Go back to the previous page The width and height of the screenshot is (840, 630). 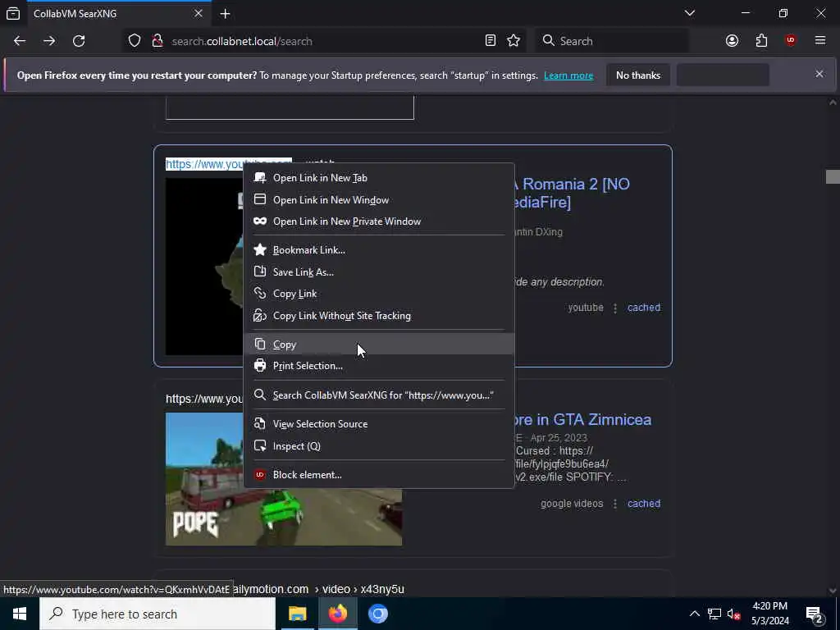[x=20, y=41]
